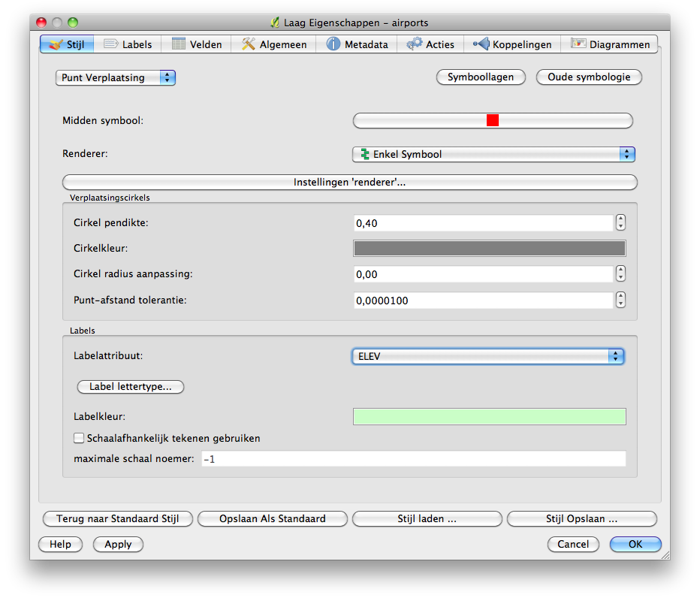Open the Punt Verplaatsing renderer dropdown

116,77
